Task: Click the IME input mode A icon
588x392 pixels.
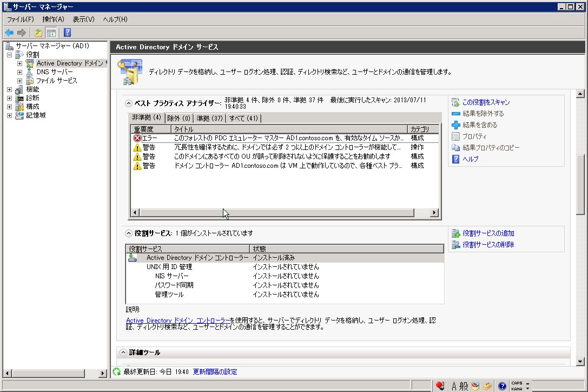Action: (454, 386)
